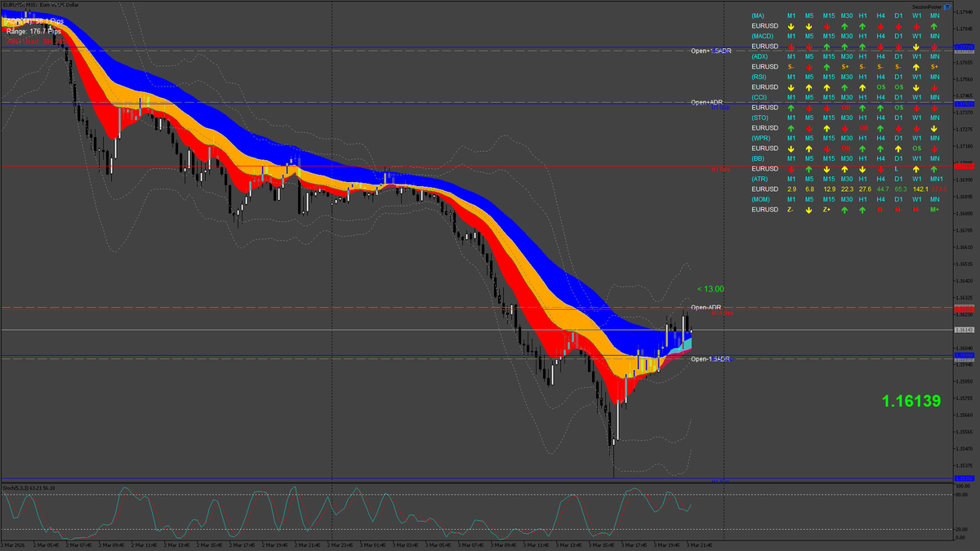Click the ADX row M5 red down arrow
The width and height of the screenshot is (980, 551).
click(x=809, y=67)
